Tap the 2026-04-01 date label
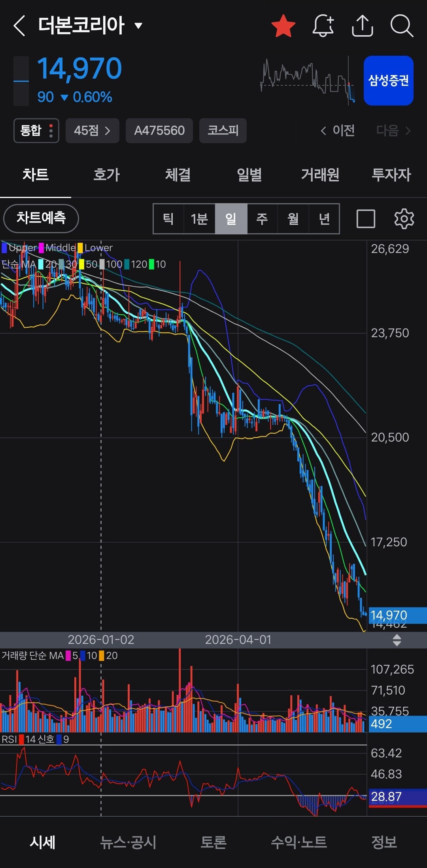 (238, 640)
